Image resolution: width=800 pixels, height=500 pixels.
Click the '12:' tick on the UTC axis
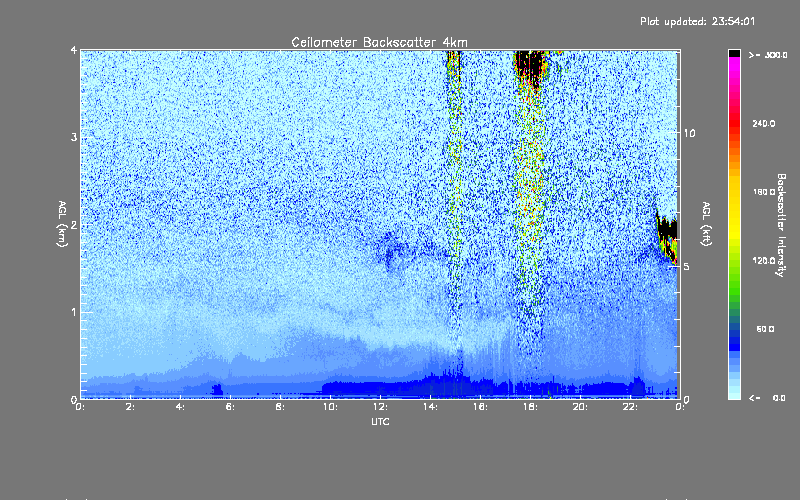click(x=380, y=407)
